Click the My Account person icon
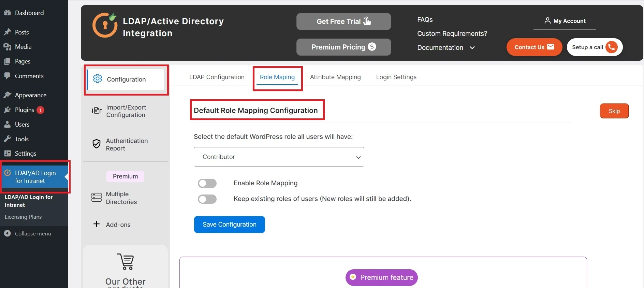 547,21
